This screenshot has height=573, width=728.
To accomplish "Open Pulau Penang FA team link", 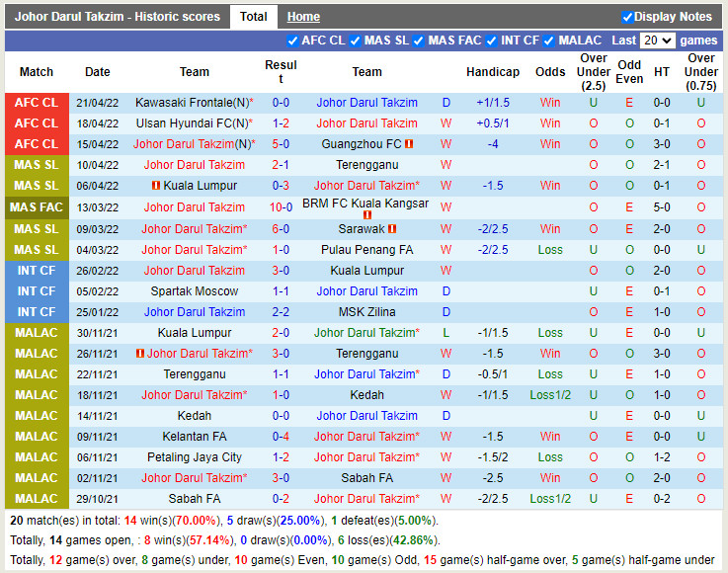I will click(x=366, y=250).
